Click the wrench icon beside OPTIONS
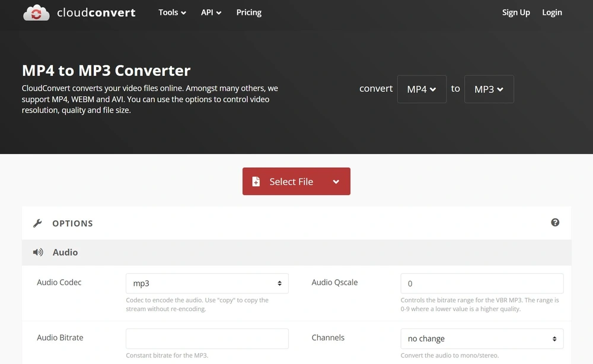This screenshot has width=593, height=364. (37, 223)
